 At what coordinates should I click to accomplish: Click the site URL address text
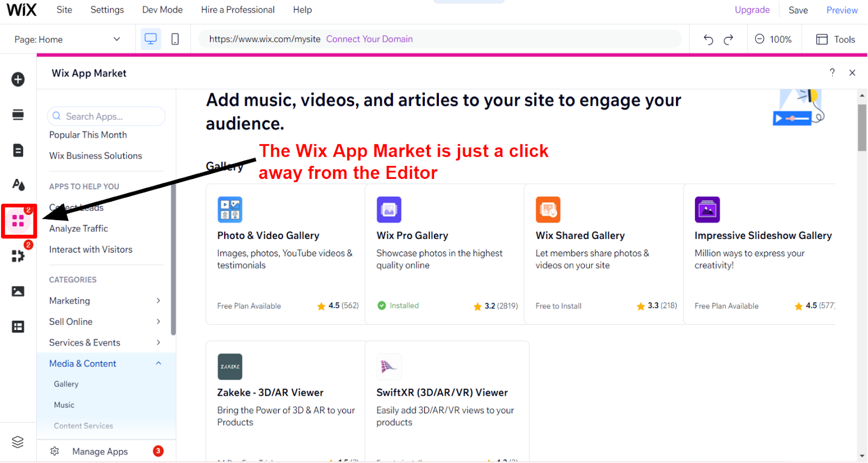pos(265,39)
